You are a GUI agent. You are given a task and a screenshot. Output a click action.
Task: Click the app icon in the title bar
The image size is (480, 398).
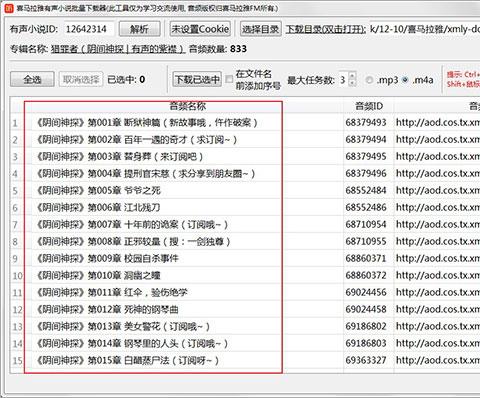pyautogui.click(x=8, y=8)
